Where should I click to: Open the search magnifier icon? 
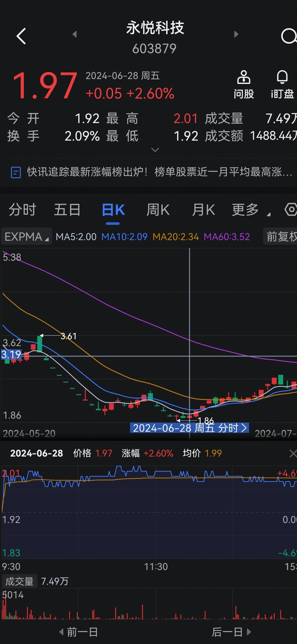(x=289, y=36)
